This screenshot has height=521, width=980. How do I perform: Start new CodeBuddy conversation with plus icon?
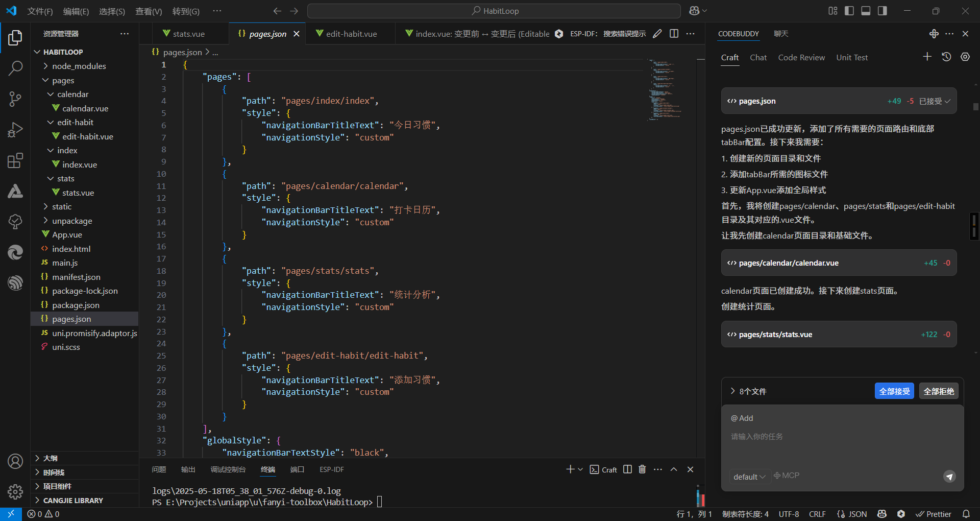(x=927, y=57)
